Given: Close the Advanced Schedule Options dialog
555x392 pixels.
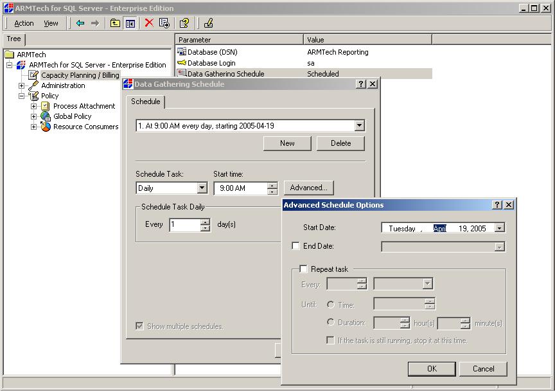Looking at the screenshot, I should [509, 205].
